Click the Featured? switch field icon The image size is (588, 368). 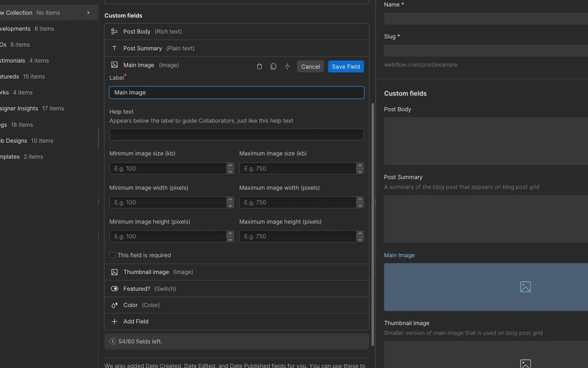[115, 289]
